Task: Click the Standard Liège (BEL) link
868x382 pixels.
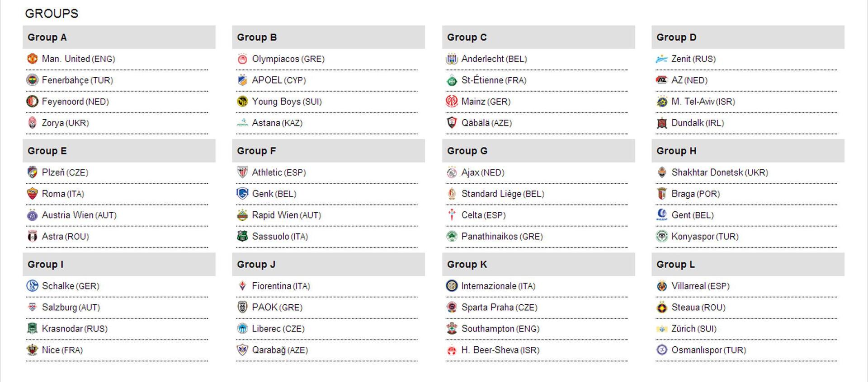Action: 502,194
